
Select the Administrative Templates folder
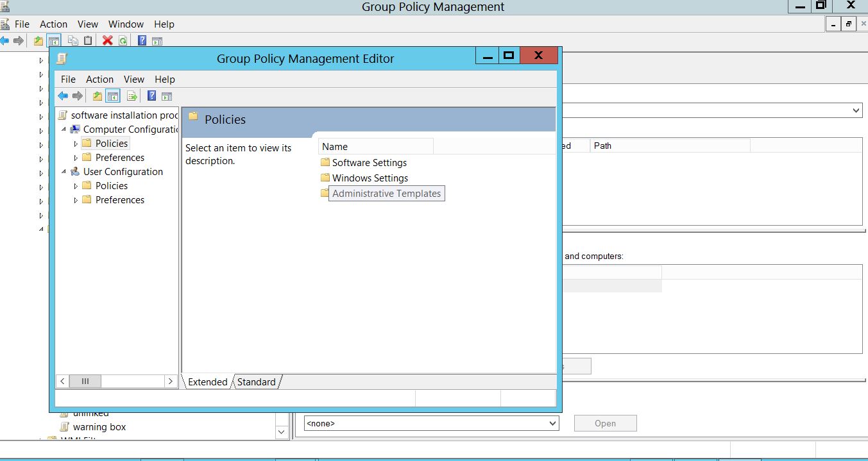tap(386, 194)
